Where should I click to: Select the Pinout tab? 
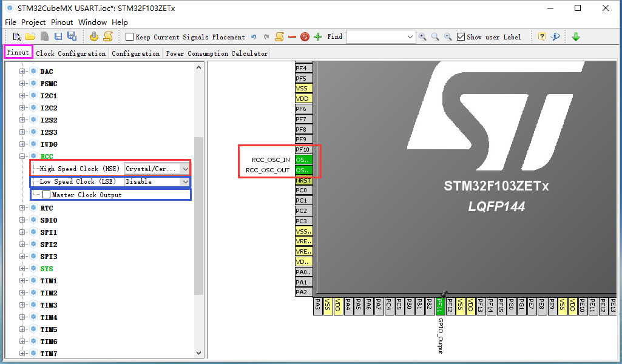pyautogui.click(x=18, y=52)
